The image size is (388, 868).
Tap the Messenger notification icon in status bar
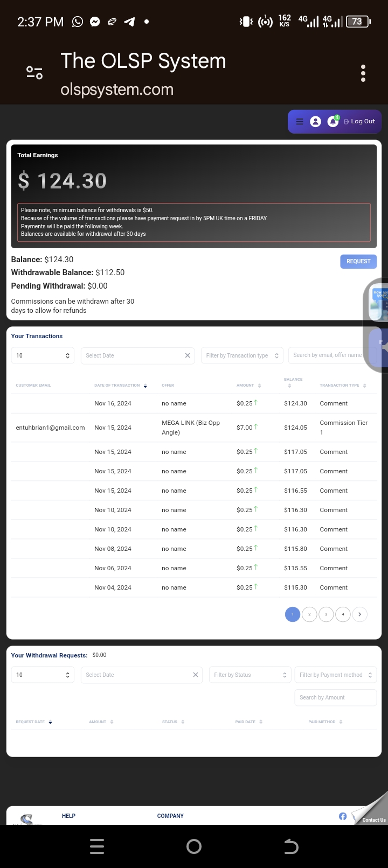(x=95, y=22)
